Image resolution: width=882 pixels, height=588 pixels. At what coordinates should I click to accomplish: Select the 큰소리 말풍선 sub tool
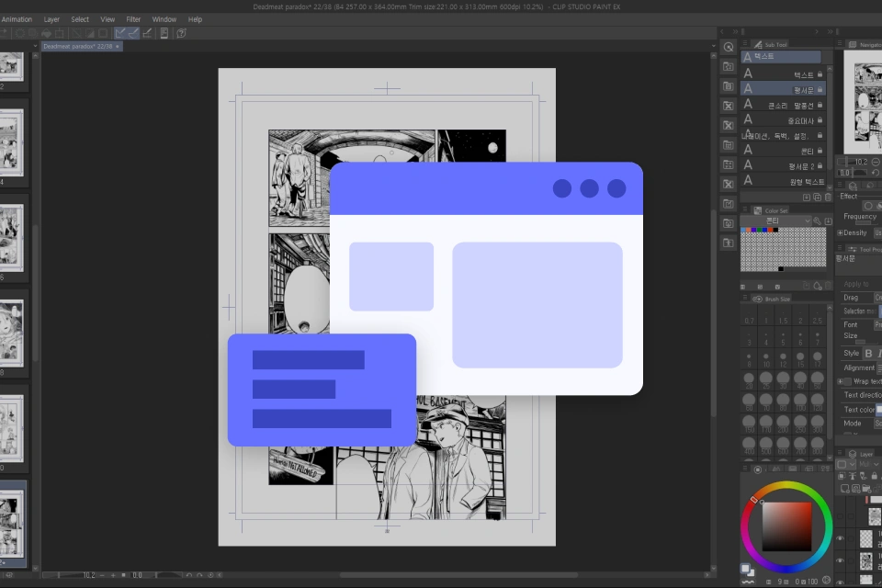pos(783,105)
